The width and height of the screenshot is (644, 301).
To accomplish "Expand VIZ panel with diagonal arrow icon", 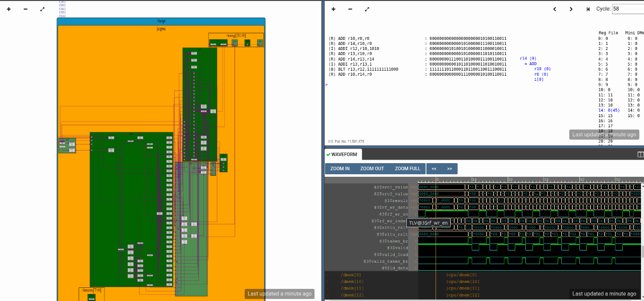I will click(x=367, y=9).
